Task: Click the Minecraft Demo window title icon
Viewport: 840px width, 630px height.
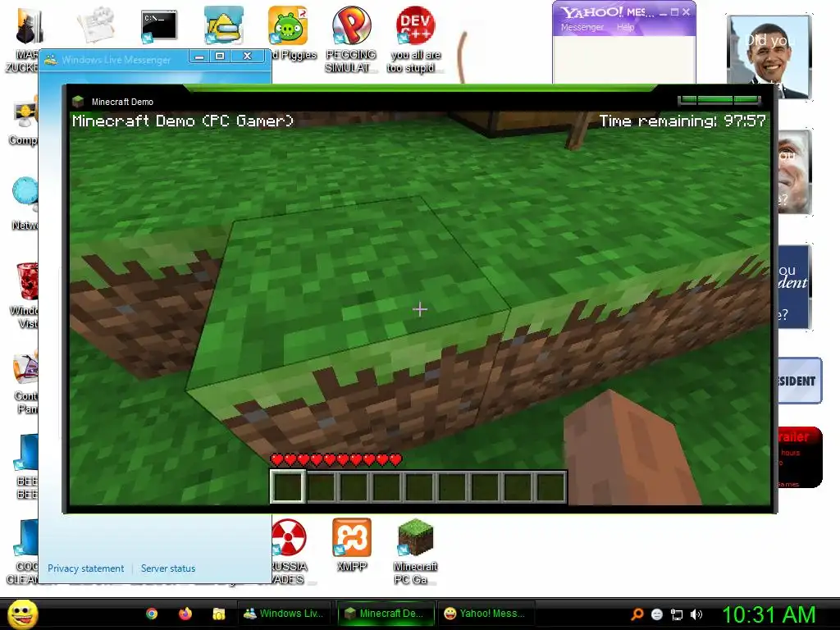Action: (x=78, y=101)
